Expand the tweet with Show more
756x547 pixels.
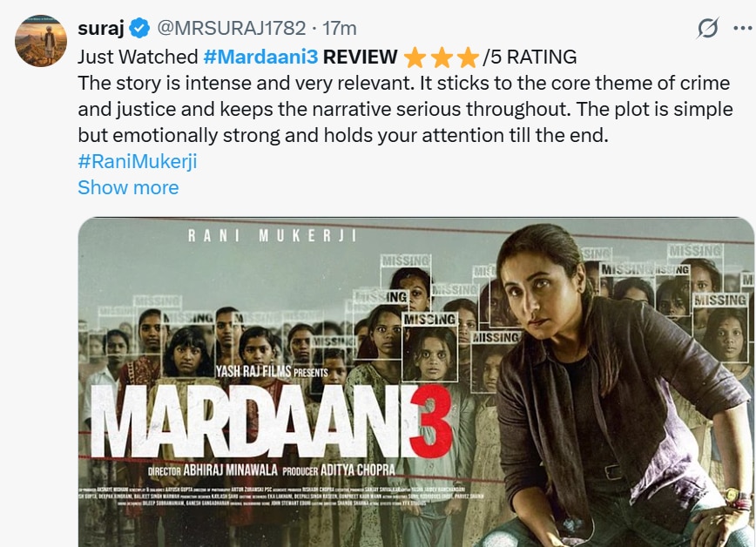point(128,187)
